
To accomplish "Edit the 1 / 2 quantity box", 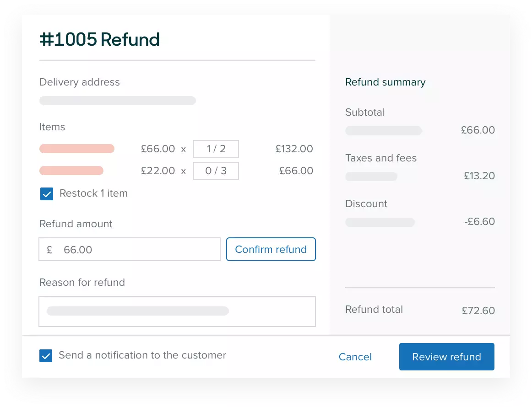I will coord(216,149).
